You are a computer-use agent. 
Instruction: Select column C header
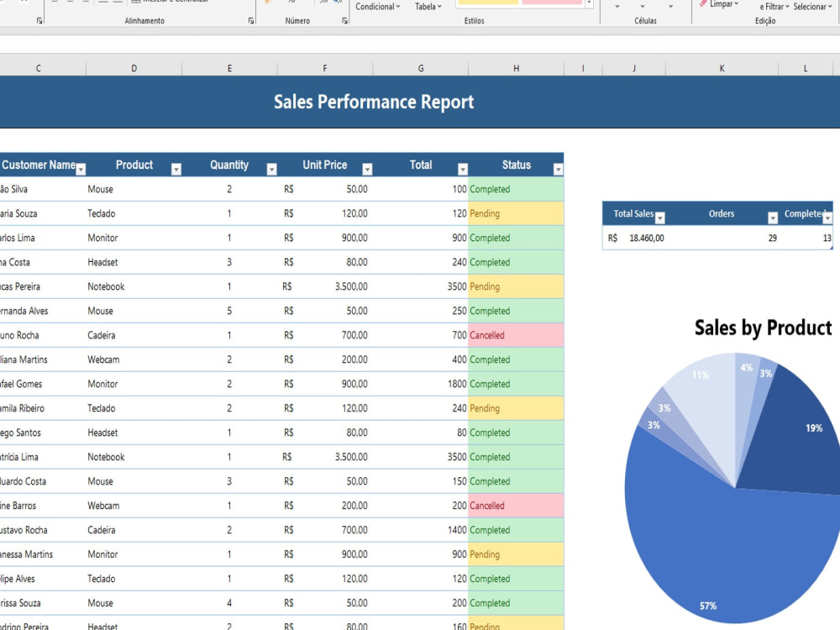pos(38,68)
